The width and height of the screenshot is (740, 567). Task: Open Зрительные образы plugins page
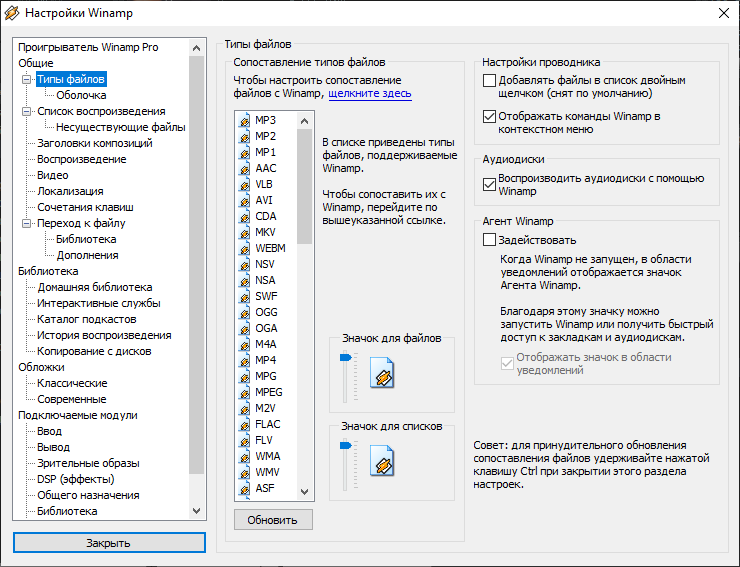click(x=88, y=463)
